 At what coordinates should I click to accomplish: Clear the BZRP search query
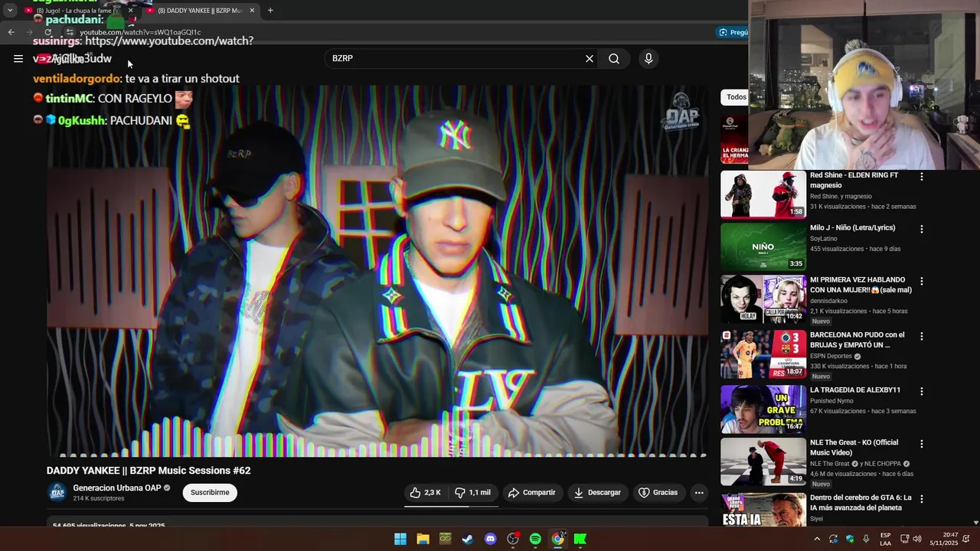pos(590,58)
